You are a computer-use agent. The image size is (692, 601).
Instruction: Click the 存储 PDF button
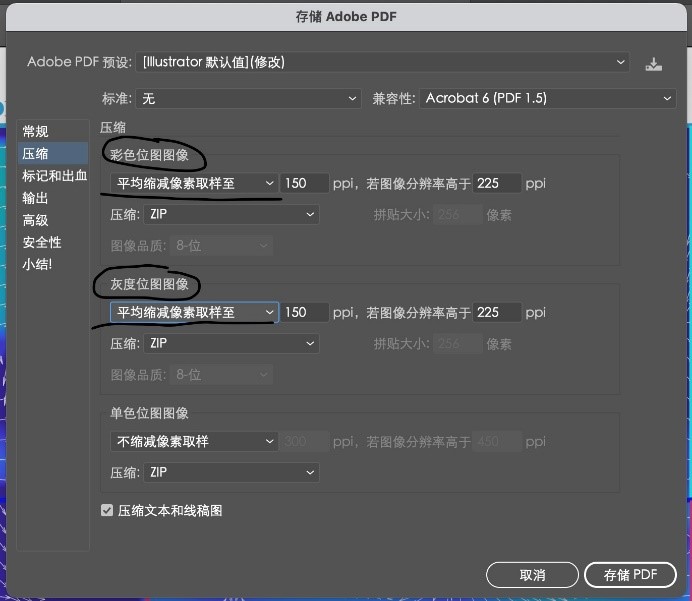tap(631, 575)
